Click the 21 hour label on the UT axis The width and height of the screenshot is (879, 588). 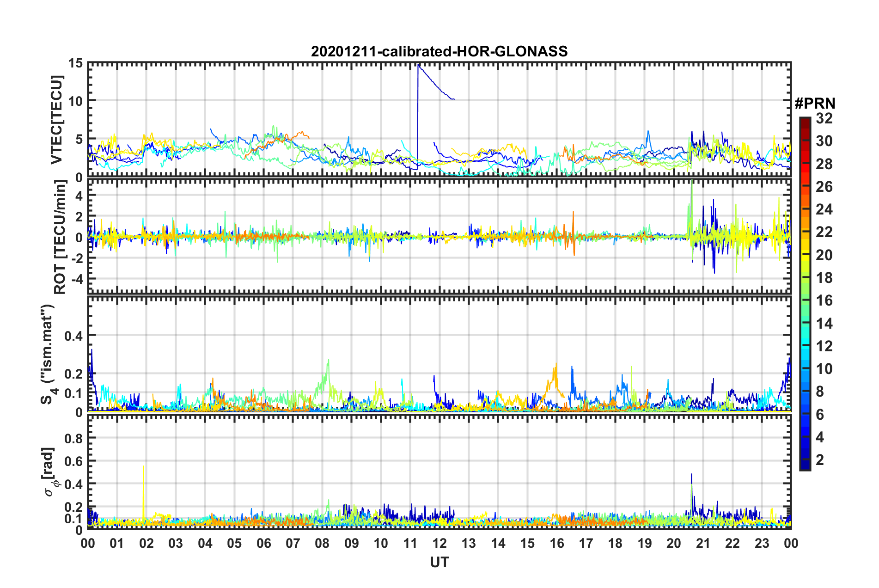[703, 543]
